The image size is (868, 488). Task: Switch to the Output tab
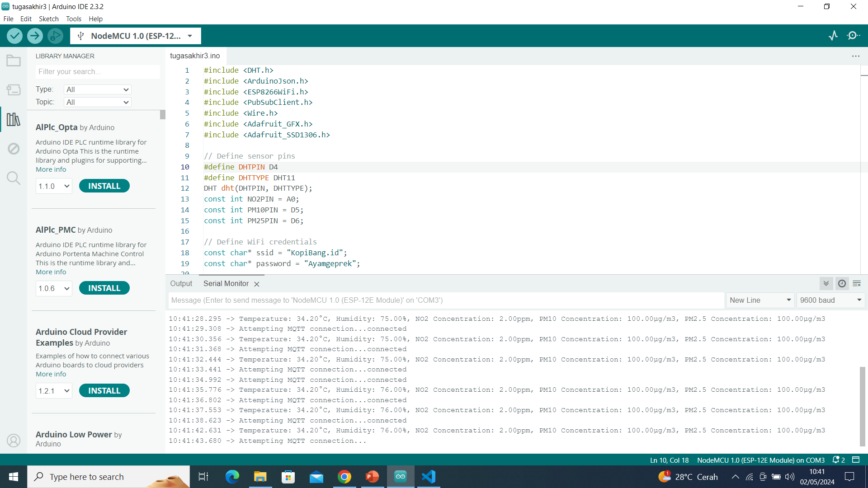click(x=181, y=284)
